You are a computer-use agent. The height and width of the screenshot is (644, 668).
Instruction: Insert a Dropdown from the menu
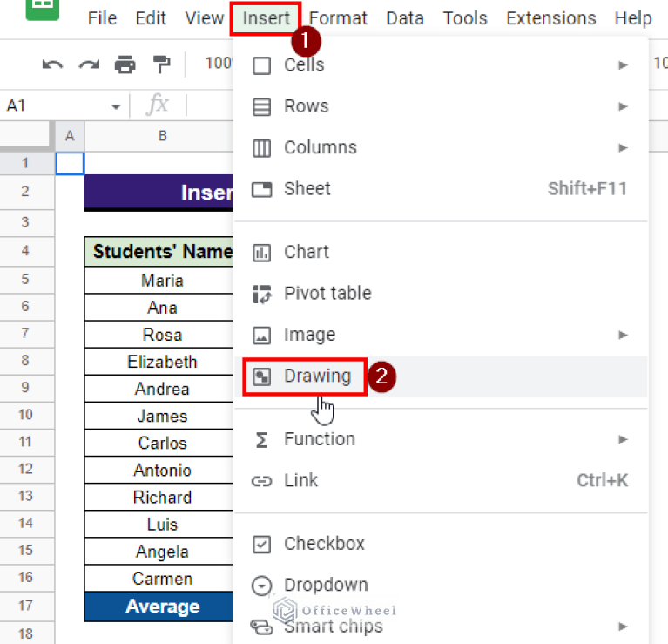click(x=326, y=585)
